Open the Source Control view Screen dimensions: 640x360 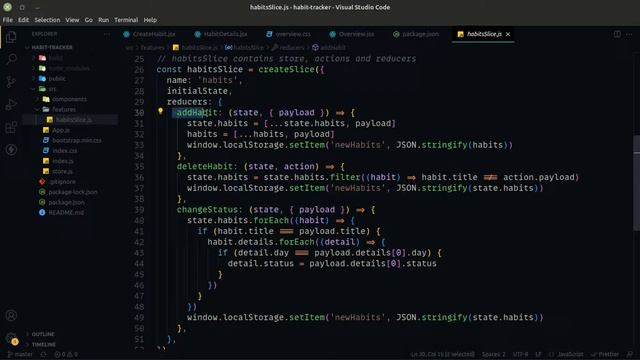pyautogui.click(x=11, y=82)
